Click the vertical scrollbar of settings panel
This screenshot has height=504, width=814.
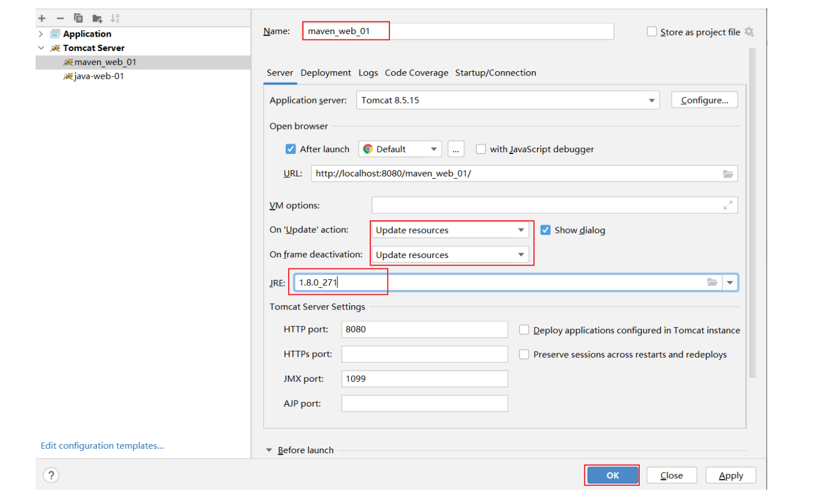(x=753, y=214)
